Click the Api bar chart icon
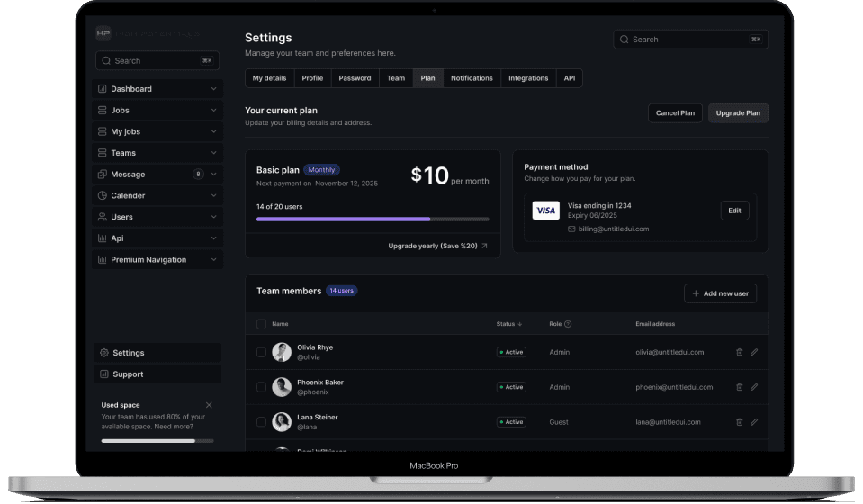Image resolution: width=863 pixels, height=504 pixels. (x=102, y=238)
